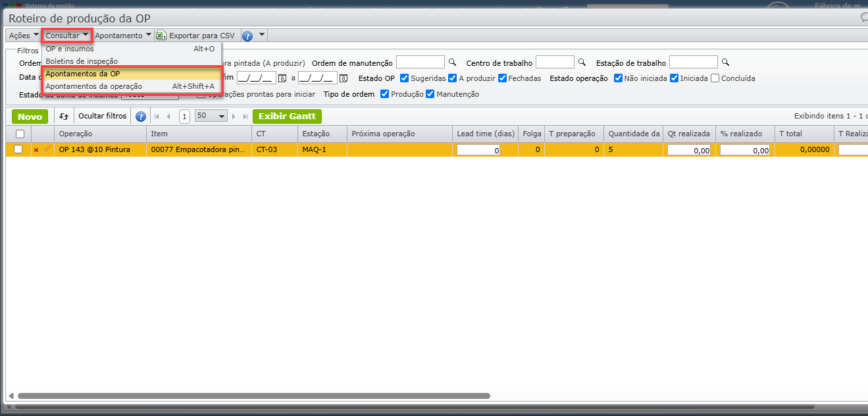Click Ocultar filtros button
The width and height of the screenshot is (868, 416).
(103, 116)
